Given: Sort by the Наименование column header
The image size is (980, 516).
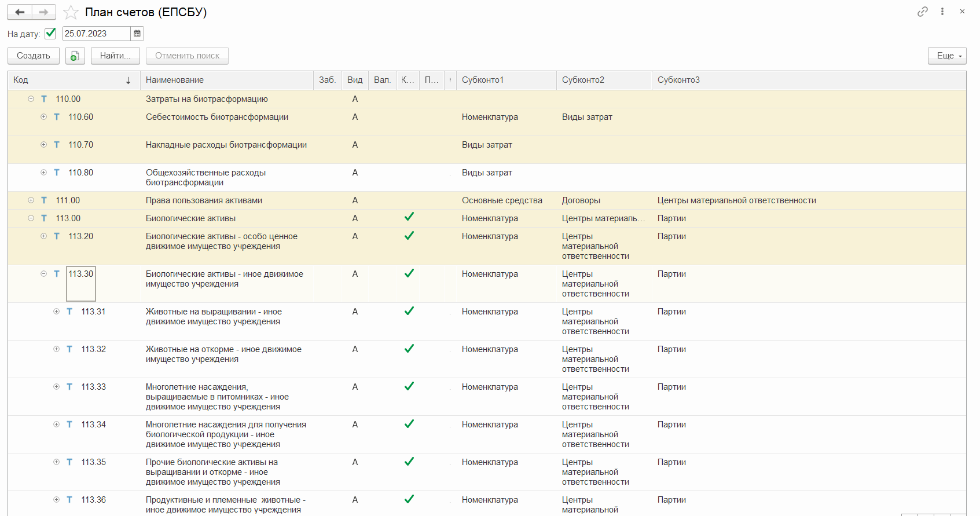Looking at the screenshot, I should click(x=227, y=80).
